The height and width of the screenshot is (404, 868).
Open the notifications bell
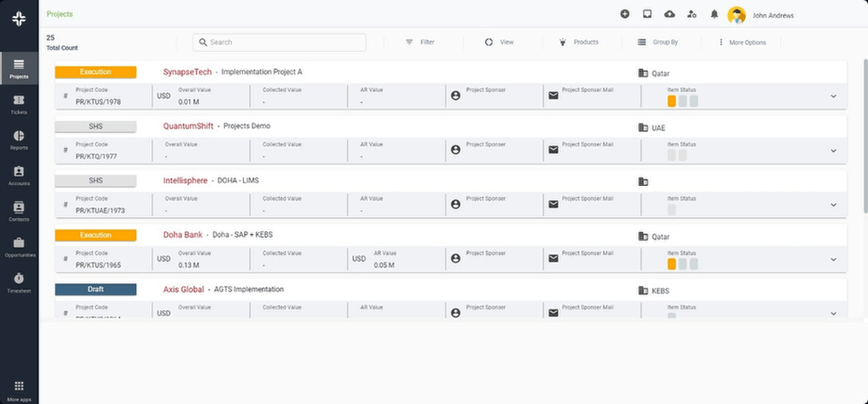[714, 14]
